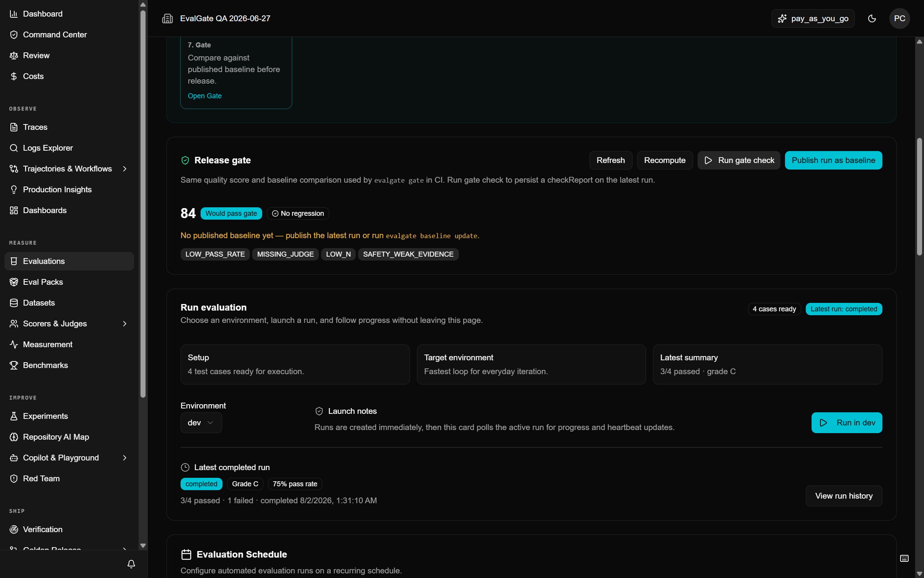Click the SAFETY_WEAK_EVIDENCE tag
The image size is (924, 578).
click(x=408, y=254)
